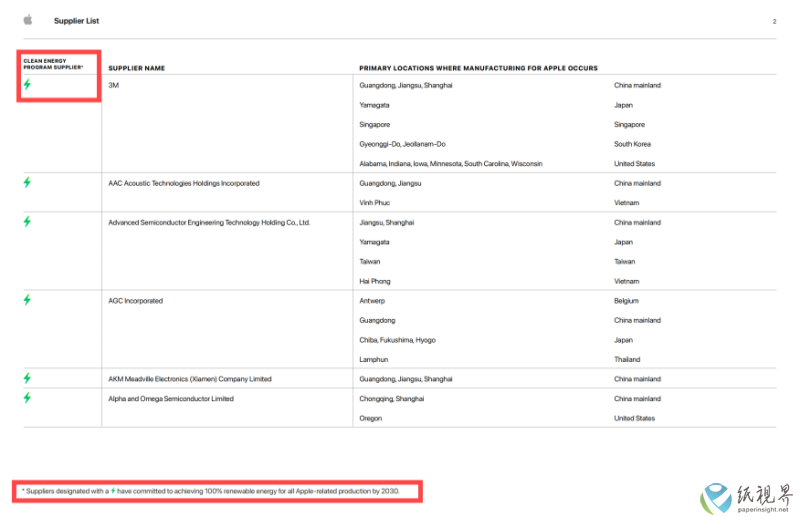Select the Supplier List page title
Image resolution: width=800 pixels, height=517 pixels.
coord(77,21)
